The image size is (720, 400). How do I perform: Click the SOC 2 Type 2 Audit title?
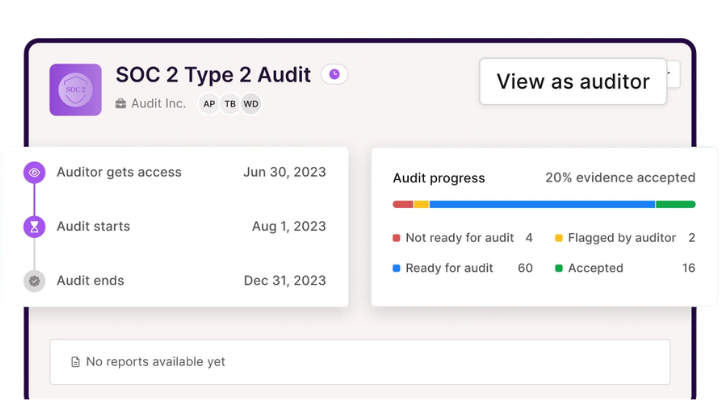[213, 75]
